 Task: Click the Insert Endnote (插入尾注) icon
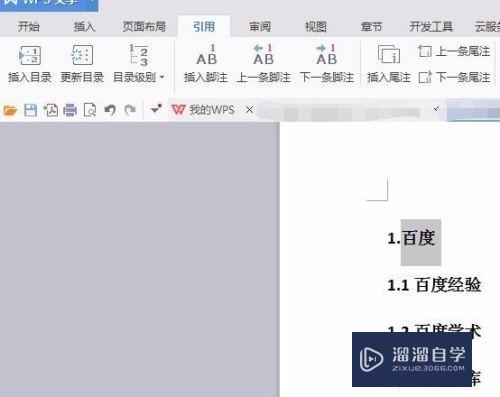[x=389, y=55]
